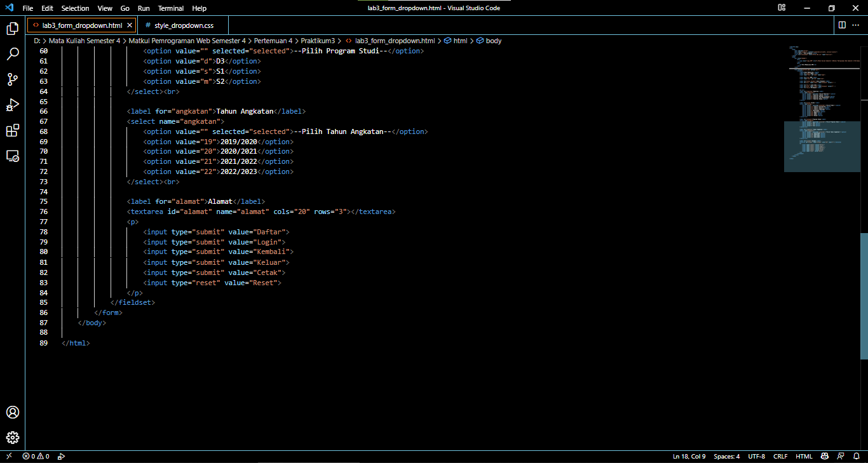Open the Explorer view
This screenshot has width=868, height=463.
coord(13,29)
